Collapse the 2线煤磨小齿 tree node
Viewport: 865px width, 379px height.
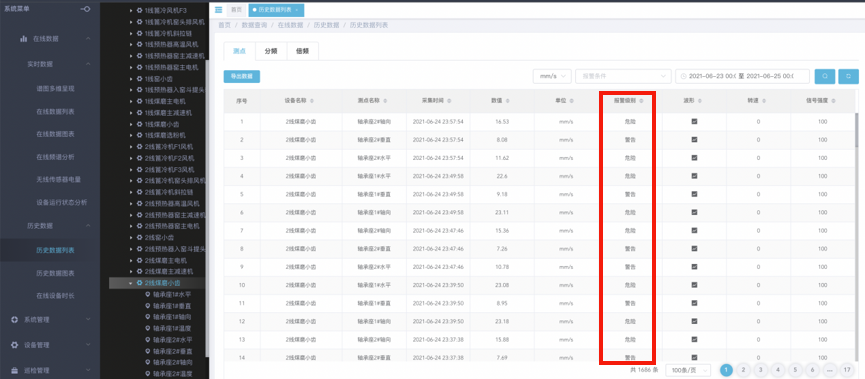(x=131, y=284)
